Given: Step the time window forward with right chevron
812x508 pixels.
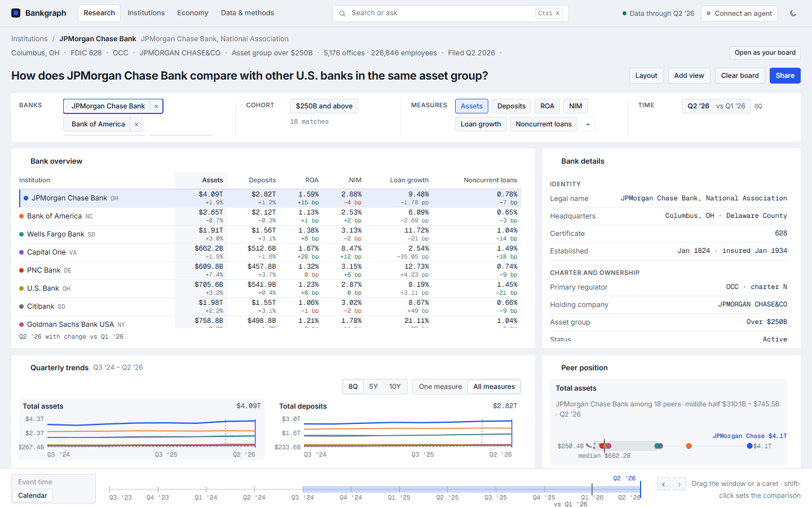Looking at the screenshot, I should click(679, 484).
